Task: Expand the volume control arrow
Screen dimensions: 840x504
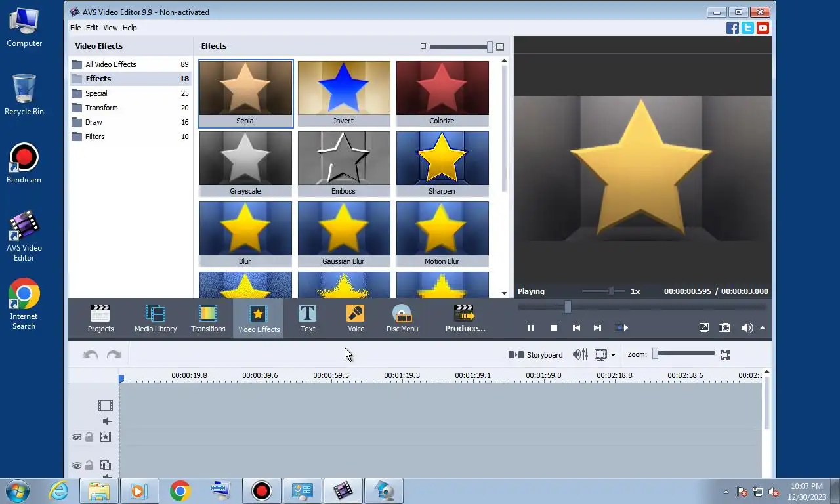Action: (x=763, y=327)
